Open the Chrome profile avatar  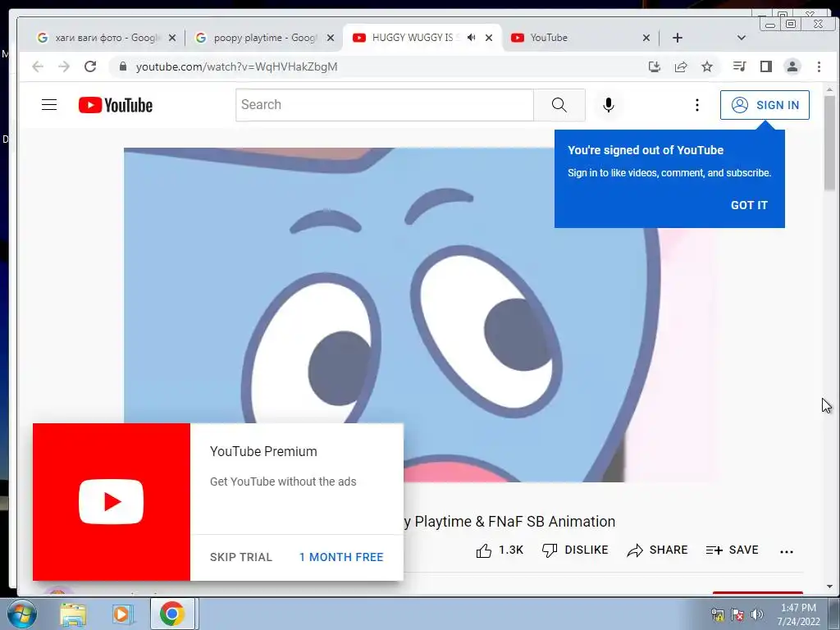coord(792,66)
